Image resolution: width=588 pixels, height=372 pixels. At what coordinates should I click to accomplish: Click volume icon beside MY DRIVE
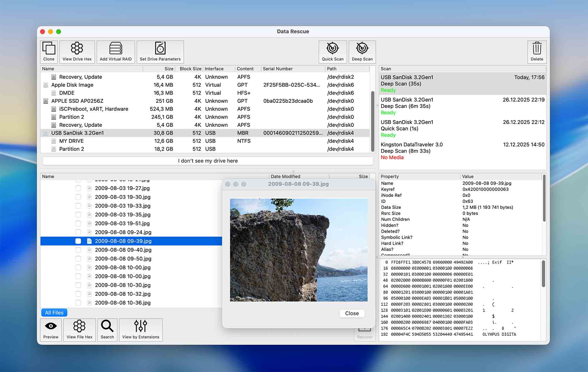tap(54, 141)
